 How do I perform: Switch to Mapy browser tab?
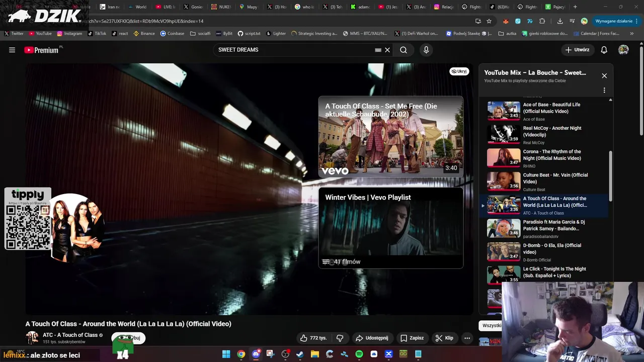pyautogui.click(x=248, y=7)
